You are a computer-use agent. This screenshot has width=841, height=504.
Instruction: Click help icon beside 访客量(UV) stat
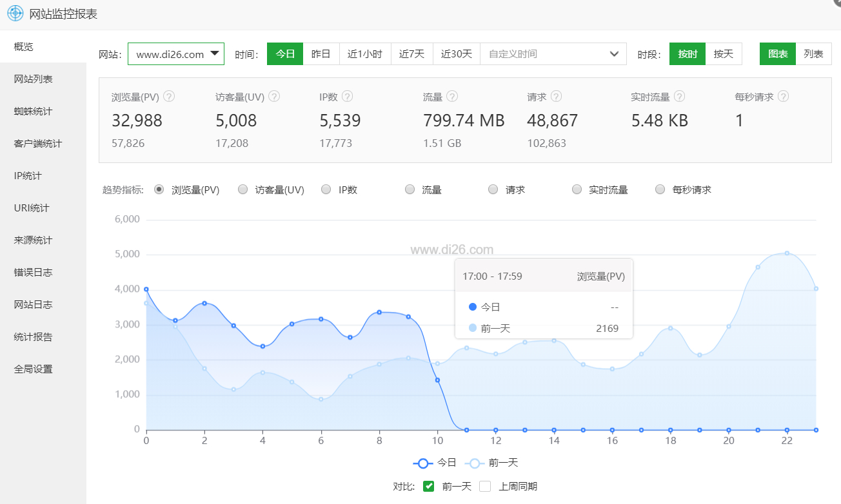pyautogui.click(x=274, y=97)
